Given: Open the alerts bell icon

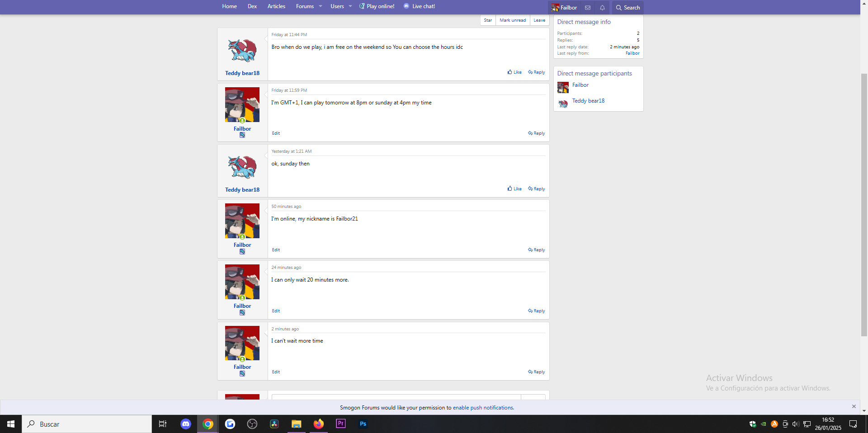Looking at the screenshot, I should click(x=602, y=8).
